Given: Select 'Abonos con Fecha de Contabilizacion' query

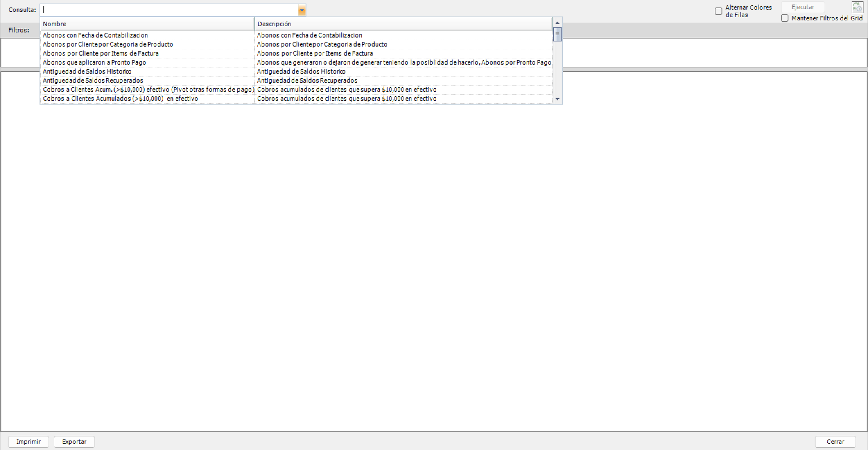Looking at the screenshot, I should [95, 35].
